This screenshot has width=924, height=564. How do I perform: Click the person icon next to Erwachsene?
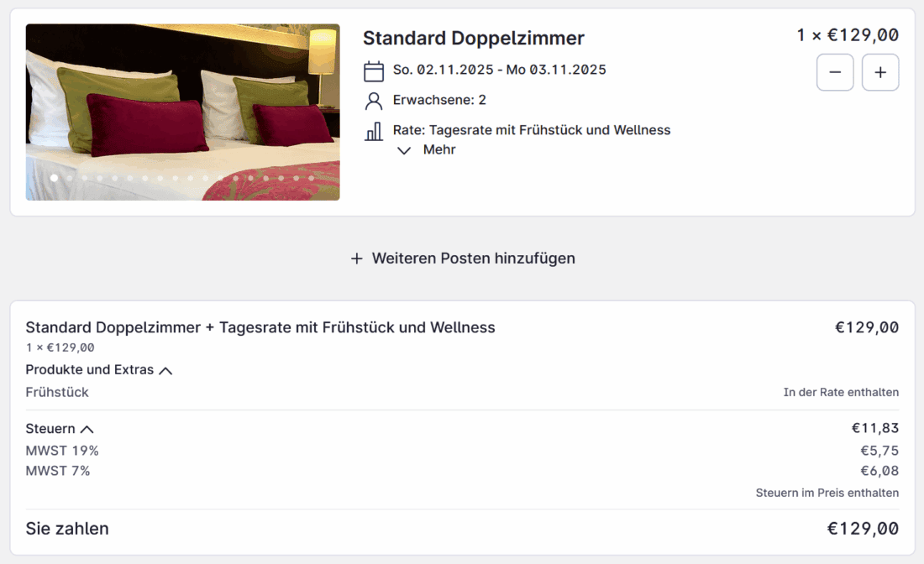tap(374, 101)
